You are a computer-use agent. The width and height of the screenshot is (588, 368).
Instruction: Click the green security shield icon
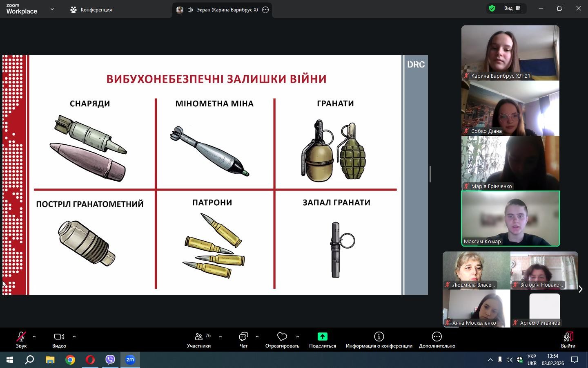pyautogui.click(x=492, y=8)
